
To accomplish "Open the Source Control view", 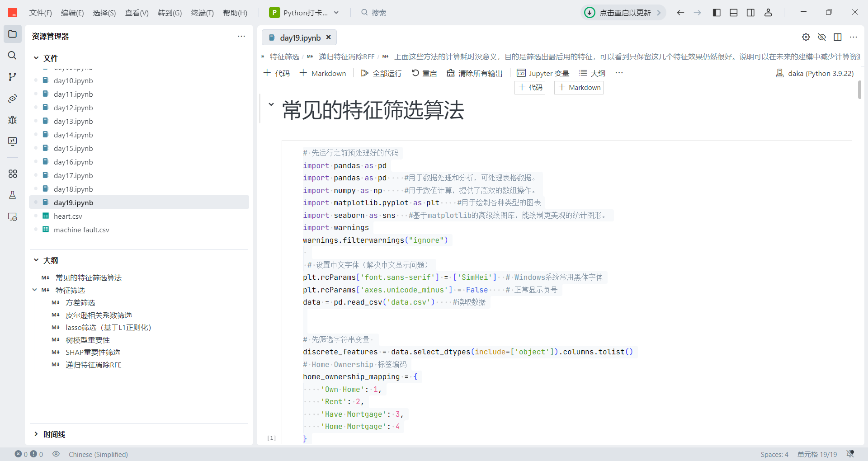I will 12,77.
